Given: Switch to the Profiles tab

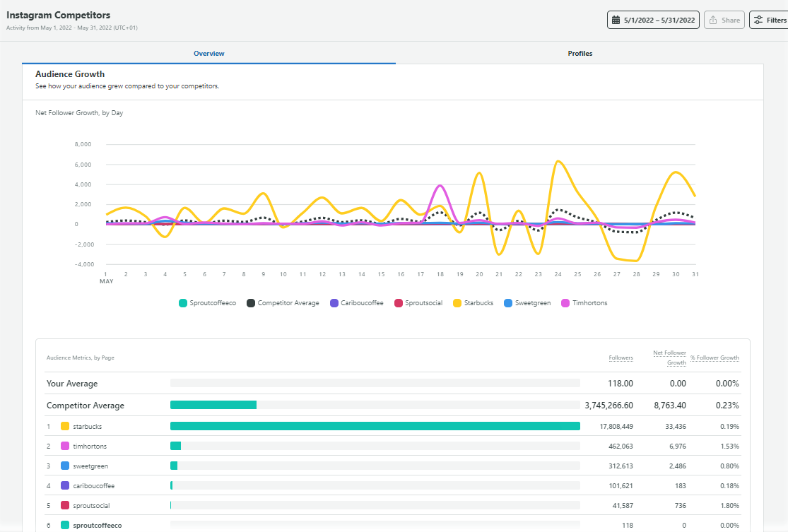Looking at the screenshot, I should 580,54.
